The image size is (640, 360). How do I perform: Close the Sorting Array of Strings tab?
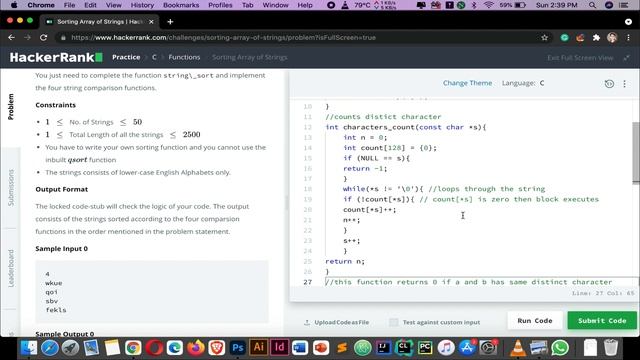point(151,22)
